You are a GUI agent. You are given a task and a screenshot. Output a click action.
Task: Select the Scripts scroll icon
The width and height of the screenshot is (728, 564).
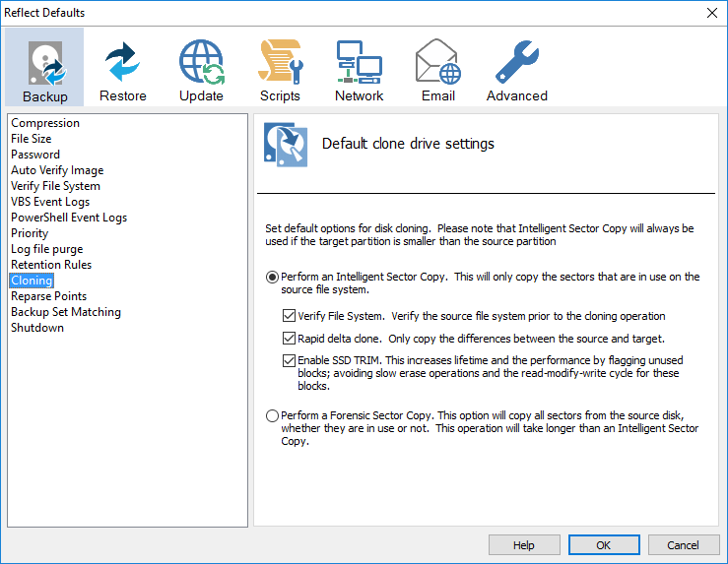coord(280,63)
